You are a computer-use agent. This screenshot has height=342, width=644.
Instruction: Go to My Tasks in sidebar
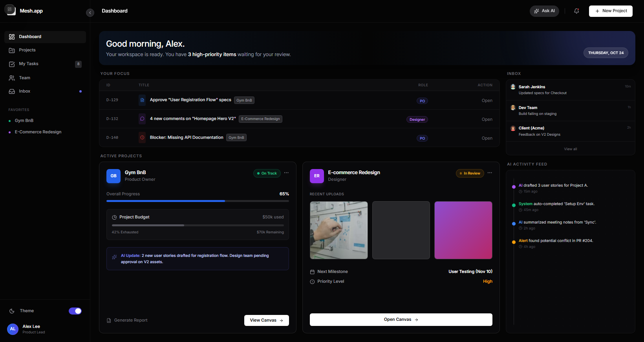29,64
